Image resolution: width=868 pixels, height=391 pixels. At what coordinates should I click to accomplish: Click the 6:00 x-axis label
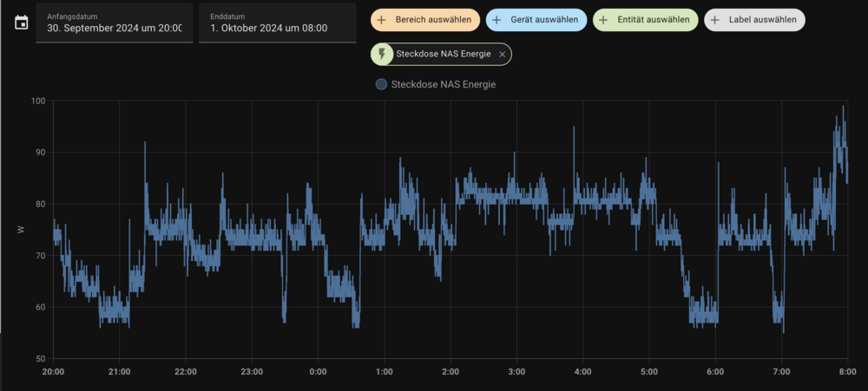pyautogui.click(x=715, y=372)
